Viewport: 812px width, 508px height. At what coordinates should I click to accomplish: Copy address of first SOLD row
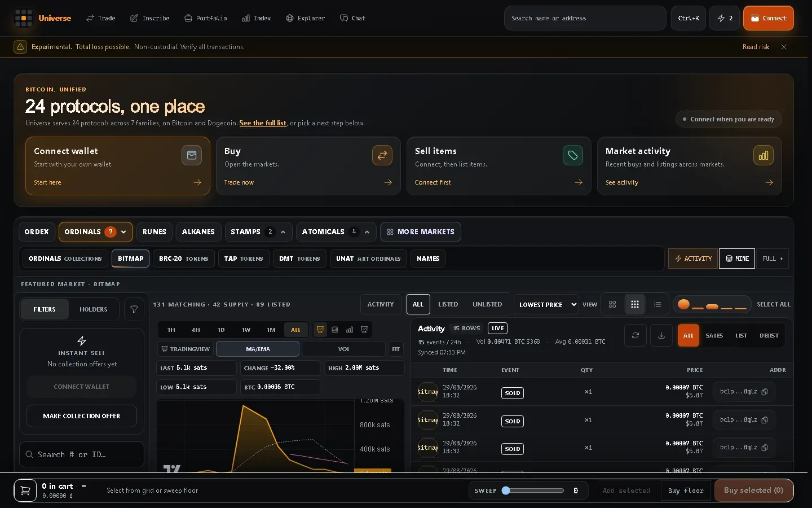765,392
